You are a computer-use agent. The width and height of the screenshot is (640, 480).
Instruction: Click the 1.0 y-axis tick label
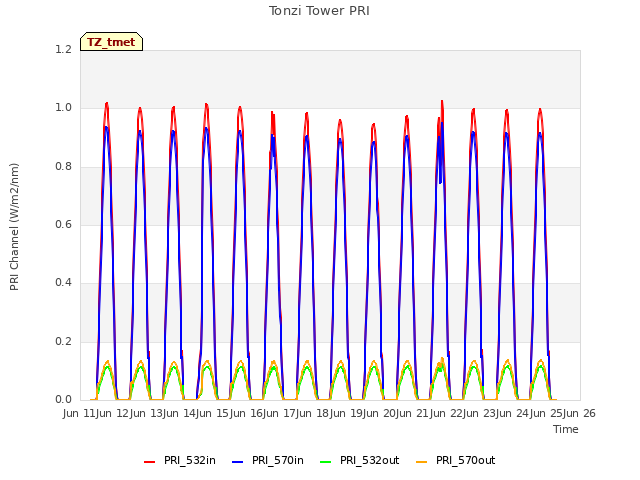click(x=63, y=108)
